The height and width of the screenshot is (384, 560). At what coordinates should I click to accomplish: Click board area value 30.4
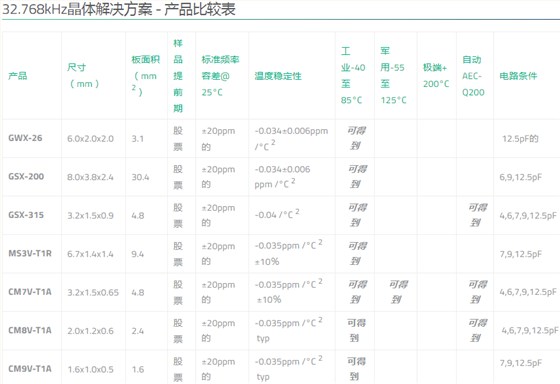coord(140,177)
